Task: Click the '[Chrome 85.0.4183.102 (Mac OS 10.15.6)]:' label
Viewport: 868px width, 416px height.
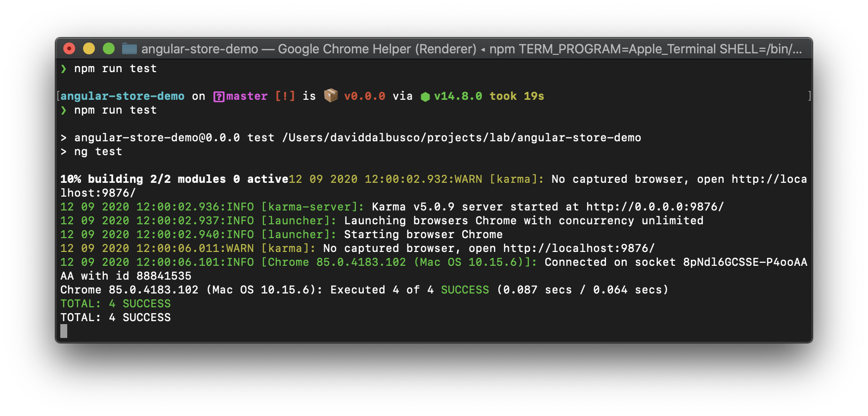Action: (x=399, y=262)
